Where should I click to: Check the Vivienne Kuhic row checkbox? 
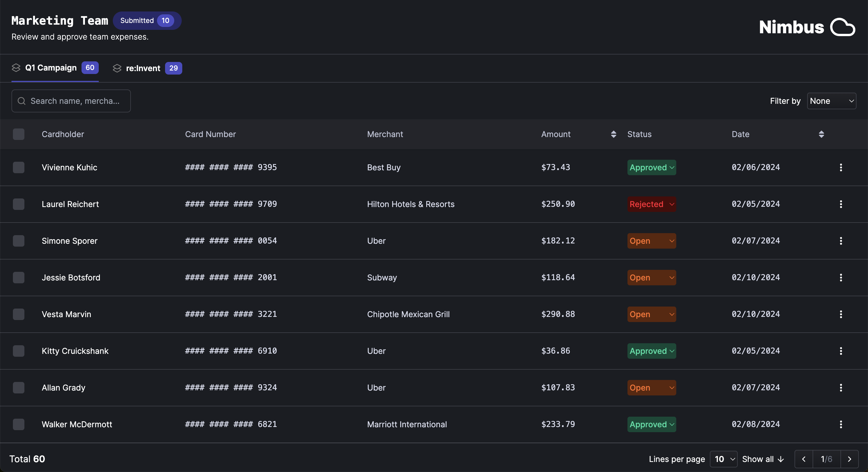click(x=19, y=167)
